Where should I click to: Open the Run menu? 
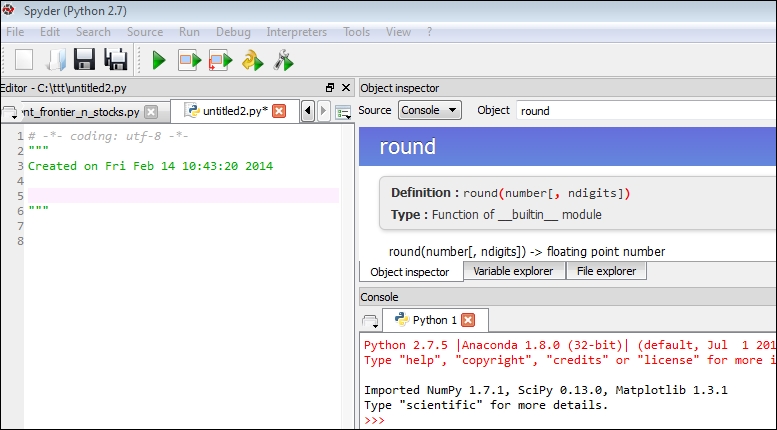(x=189, y=32)
